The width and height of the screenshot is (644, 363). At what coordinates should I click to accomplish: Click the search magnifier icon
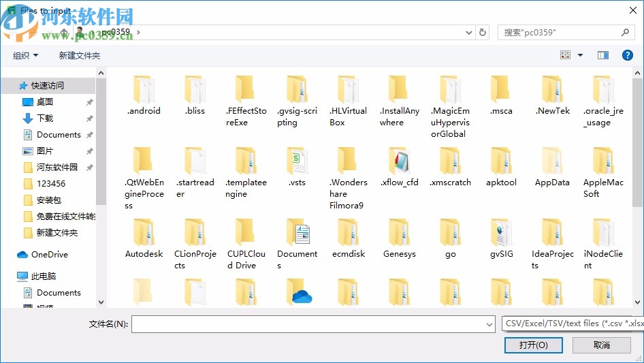tap(625, 32)
